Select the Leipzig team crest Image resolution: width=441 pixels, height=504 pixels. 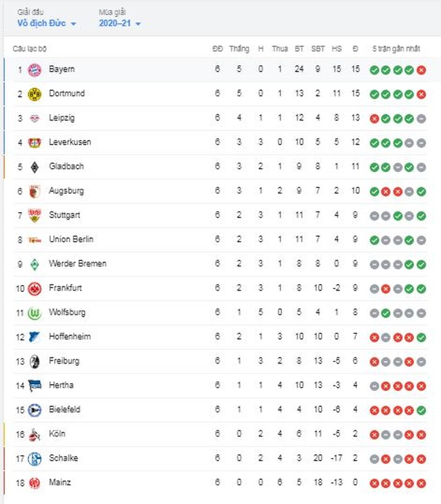(x=34, y=118)
